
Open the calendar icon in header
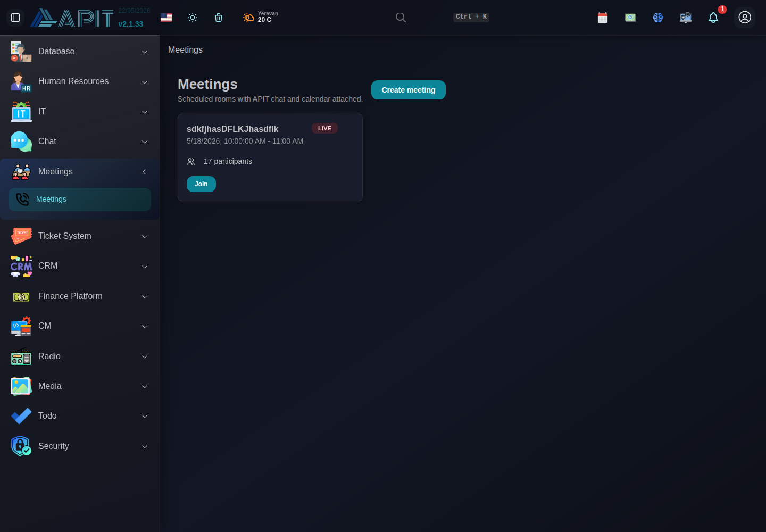coord(603,18)
